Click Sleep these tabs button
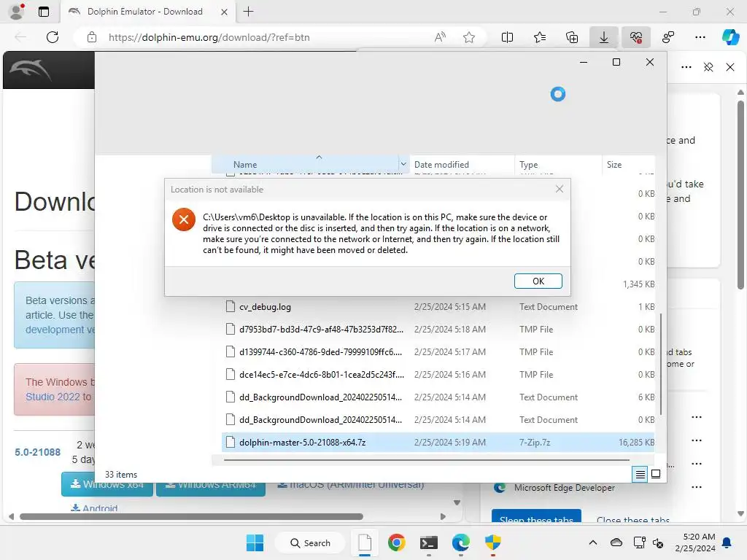 pyautogui.click(x=536, y=518)
